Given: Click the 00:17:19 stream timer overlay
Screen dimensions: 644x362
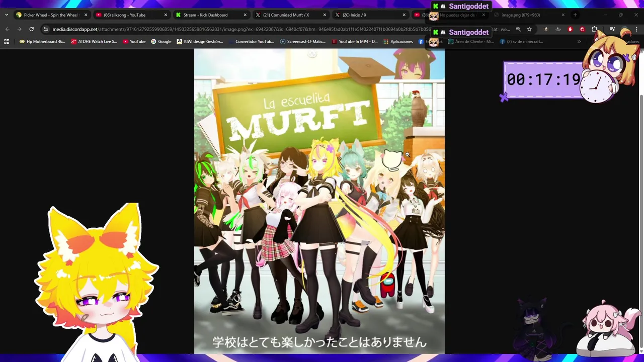Looking at the screenshot, I should tap(543, 79).
